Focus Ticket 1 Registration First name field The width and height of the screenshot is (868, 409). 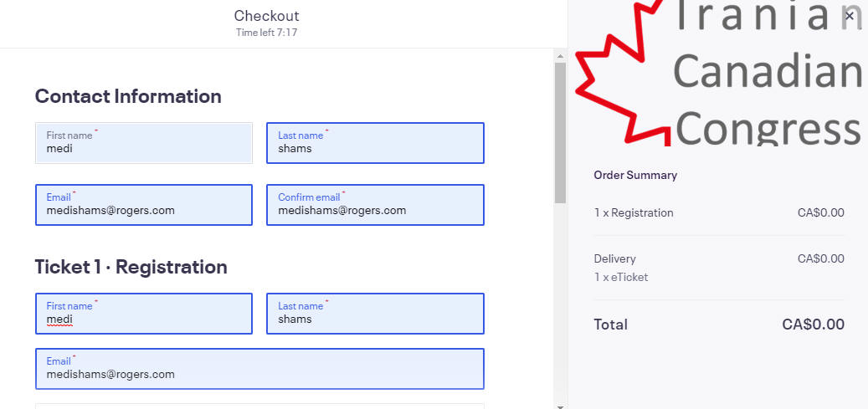pos(144,314)
